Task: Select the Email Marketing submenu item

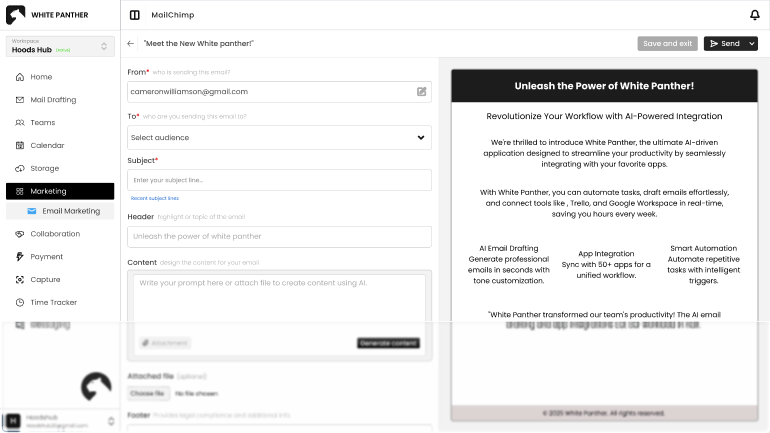Action: (x=70, y=211)
